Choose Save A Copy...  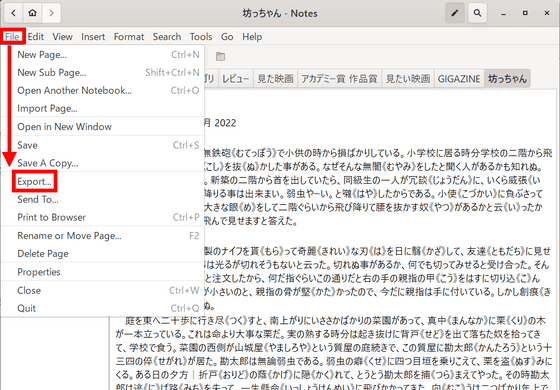click(103, 163)
